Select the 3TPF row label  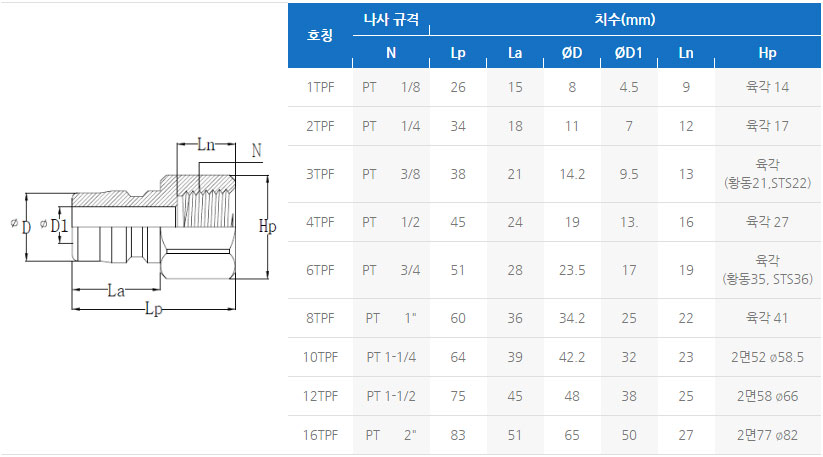tap(320, 174)
